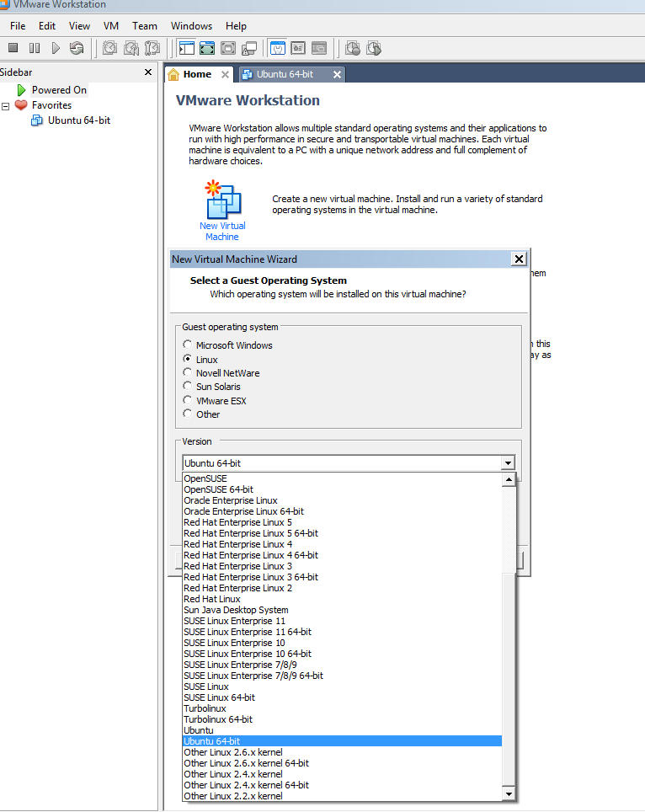
Task: Choose Other Linux 2.6.x kernel 64-bit entry
Action: [x=246, y=763]
